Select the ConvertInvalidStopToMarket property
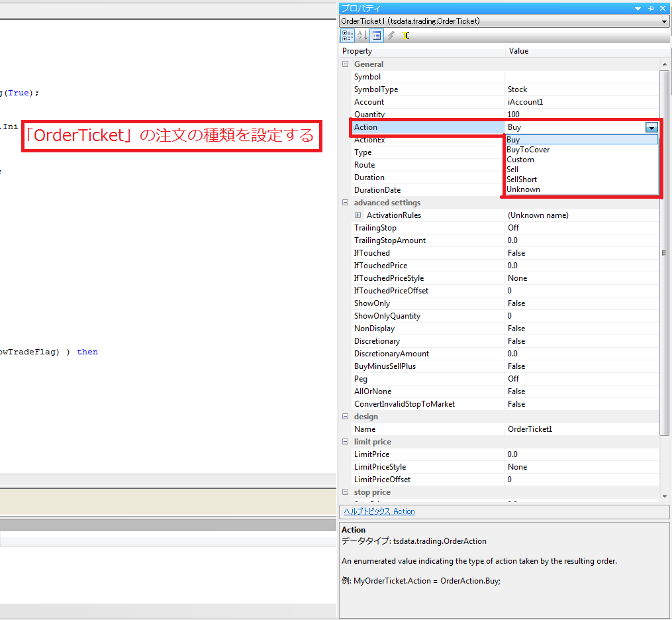Viewport: 672px width, 620px height. pos(428,404)
